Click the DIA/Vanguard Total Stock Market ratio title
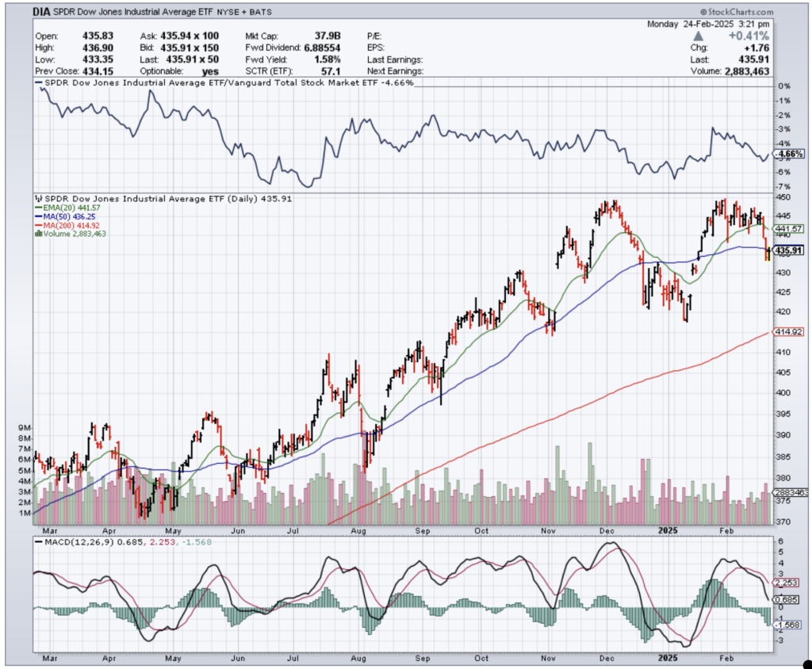812x669 pixels. click(229, 83)
